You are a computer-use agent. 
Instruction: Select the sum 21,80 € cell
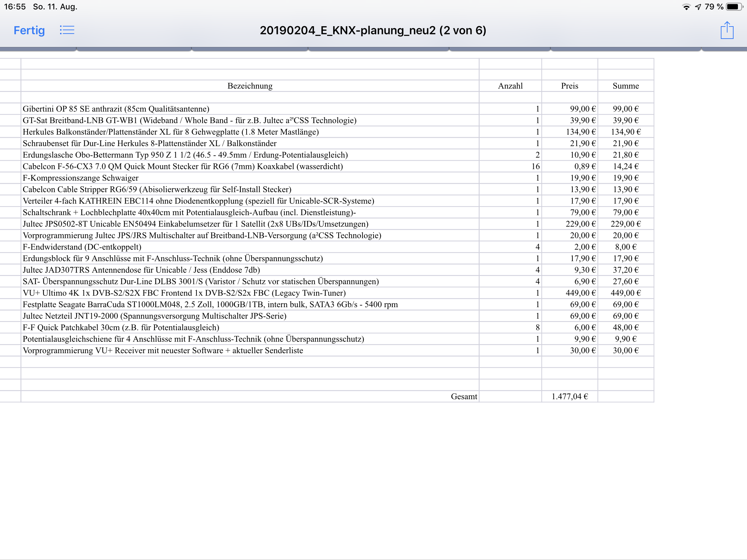(x=626, y=154)
